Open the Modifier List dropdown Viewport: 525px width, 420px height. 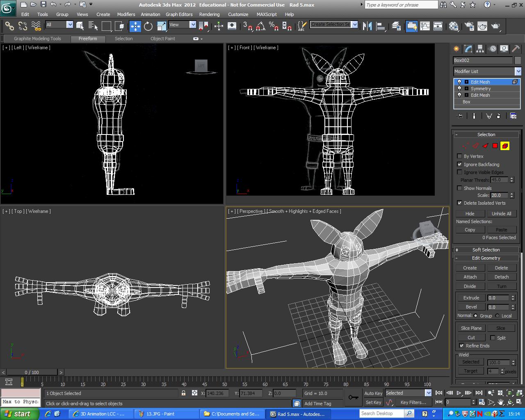coord(518,71)
